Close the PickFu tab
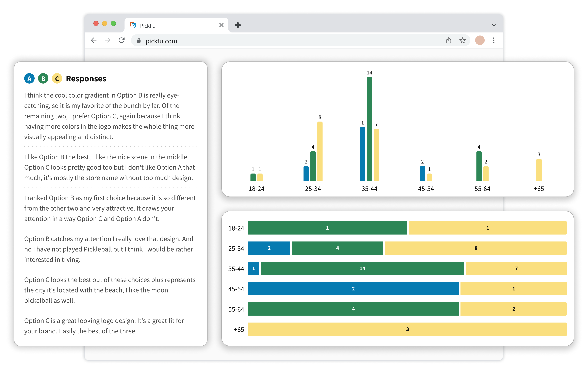 221,25
